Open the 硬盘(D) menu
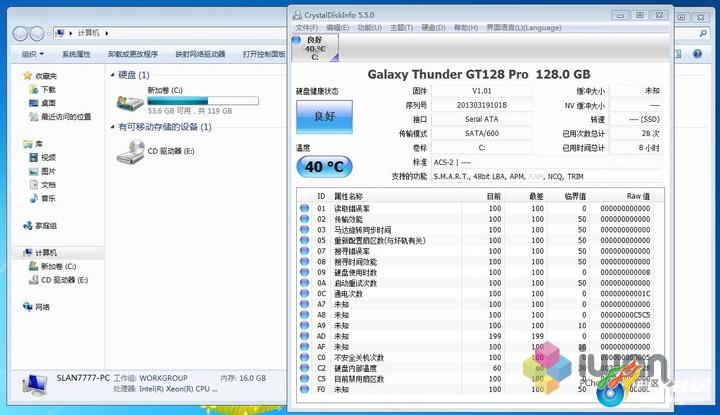Image resolution: width=720 pixels, height=415 pixels. pyautogui.click(x=433, y=28)
